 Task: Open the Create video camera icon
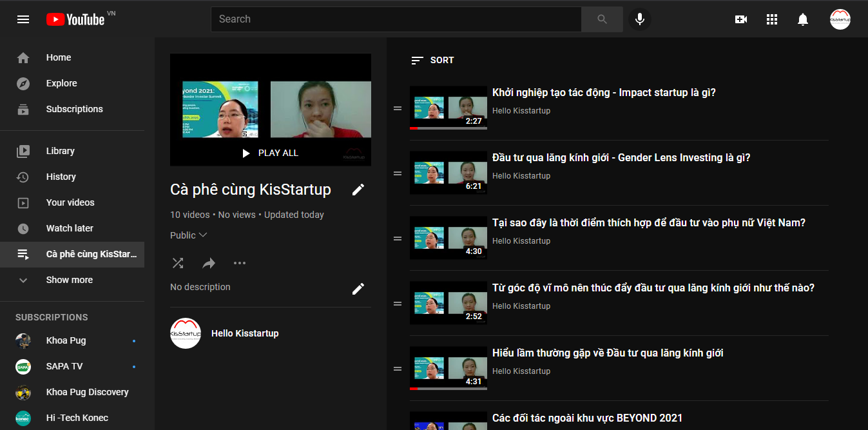click(741, 19)
